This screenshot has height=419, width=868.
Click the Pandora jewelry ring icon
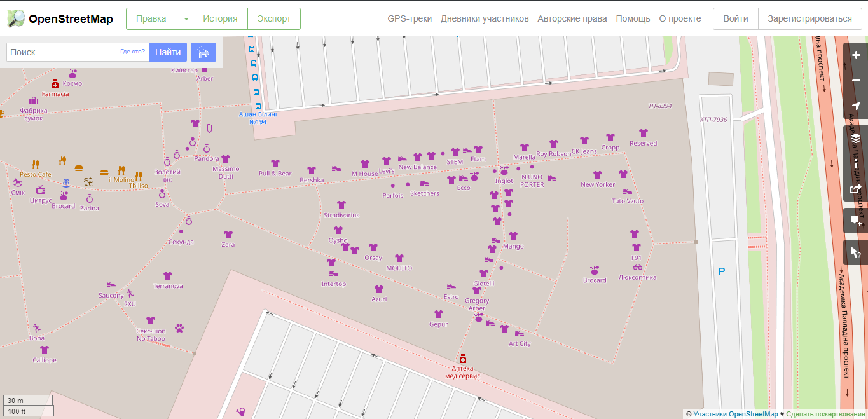[207, 149]
